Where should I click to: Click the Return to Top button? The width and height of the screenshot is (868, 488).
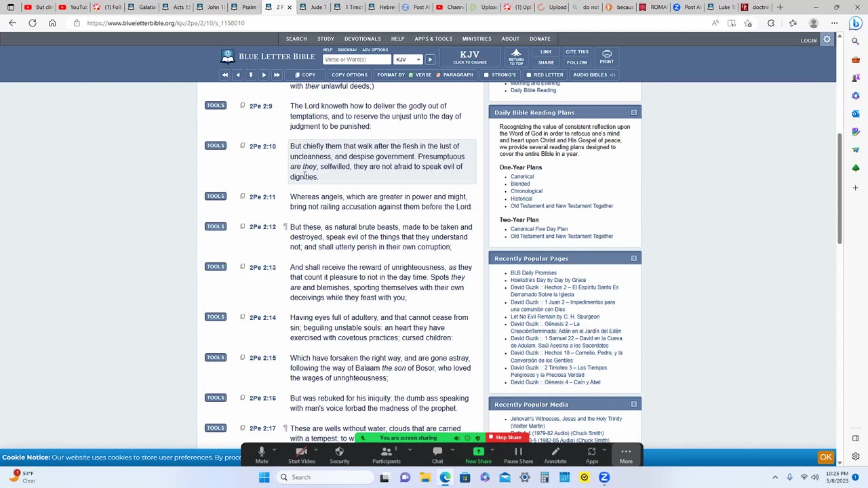[x=516, y=57]
